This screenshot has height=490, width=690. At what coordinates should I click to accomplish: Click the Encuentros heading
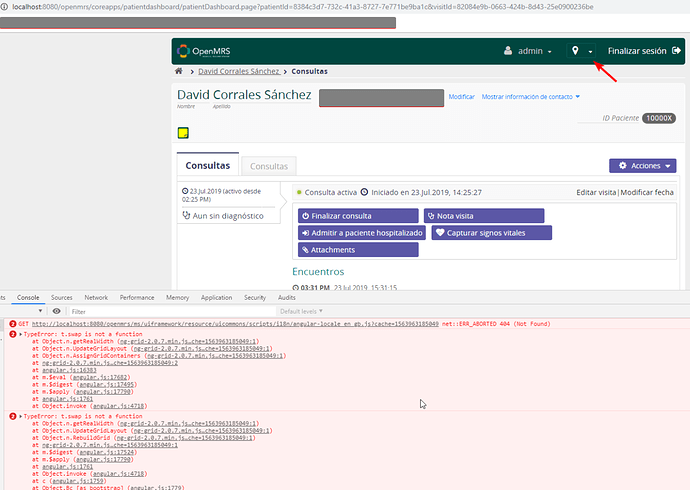point(318,271)
